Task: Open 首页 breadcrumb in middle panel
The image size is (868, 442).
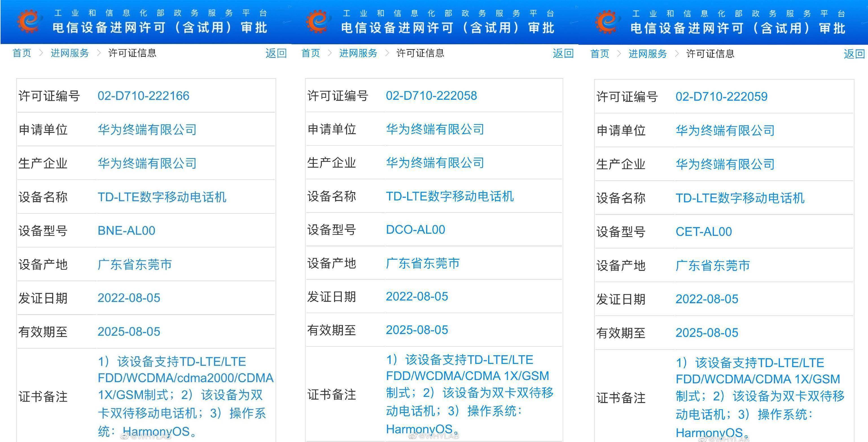Action: tap(311, 53)
